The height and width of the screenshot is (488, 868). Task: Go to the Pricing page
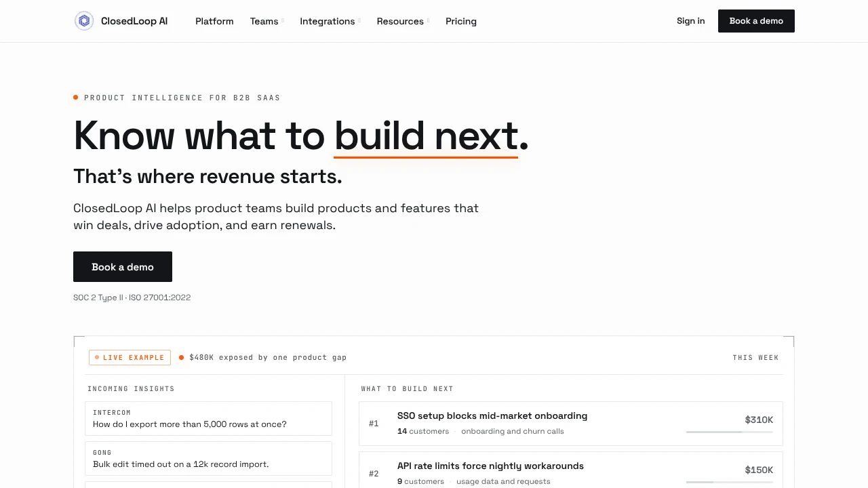(x=461, y=21)
